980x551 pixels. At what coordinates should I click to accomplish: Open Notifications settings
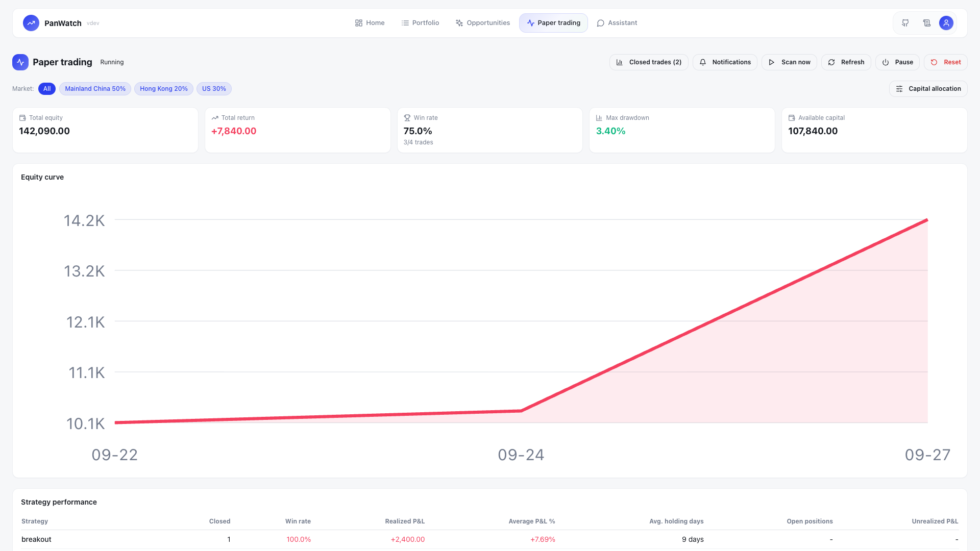[x=725, y=62]
